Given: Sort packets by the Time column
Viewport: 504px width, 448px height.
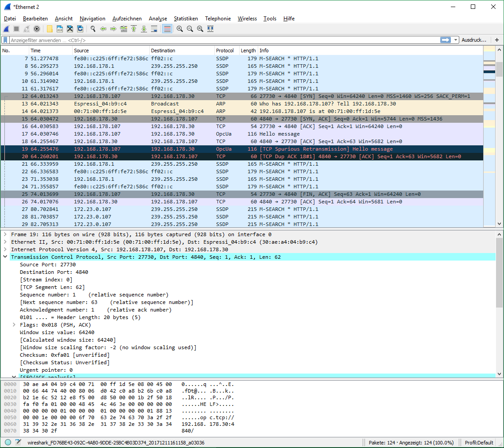Looking at the screenshot, I should pos(50,51).
